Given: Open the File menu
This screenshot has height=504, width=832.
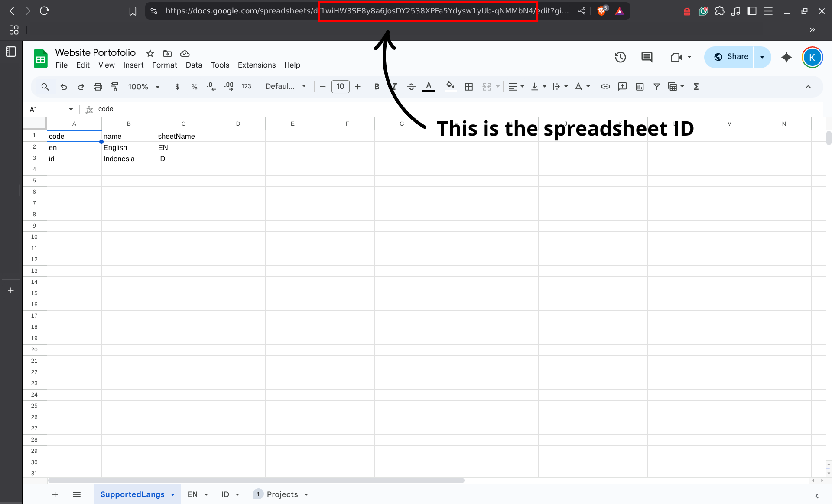Looking at the screenshot, I should click(x=62, y=65).
